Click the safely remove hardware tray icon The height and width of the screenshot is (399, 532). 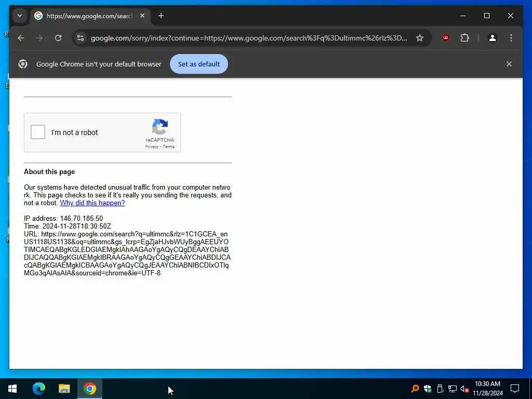[440, 389]
